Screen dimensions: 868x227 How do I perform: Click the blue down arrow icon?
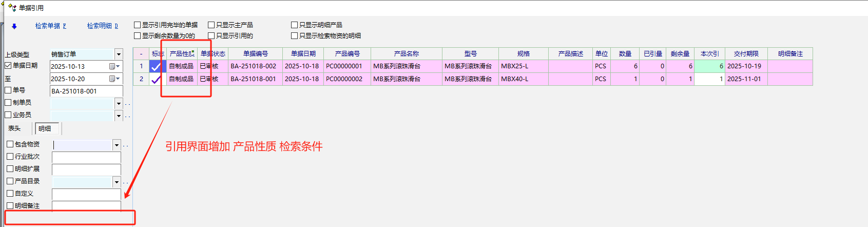click(14, 26)
